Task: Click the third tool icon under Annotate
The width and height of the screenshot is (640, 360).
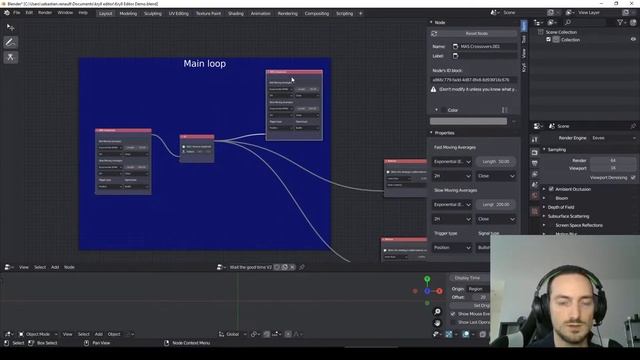Action: (11, 57)
